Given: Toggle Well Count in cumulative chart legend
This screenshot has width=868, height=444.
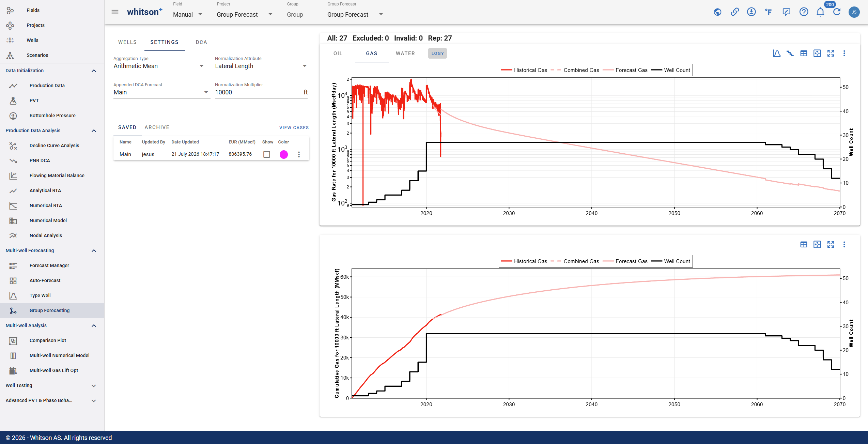Looking at the screenshot, I should [671, 261].
